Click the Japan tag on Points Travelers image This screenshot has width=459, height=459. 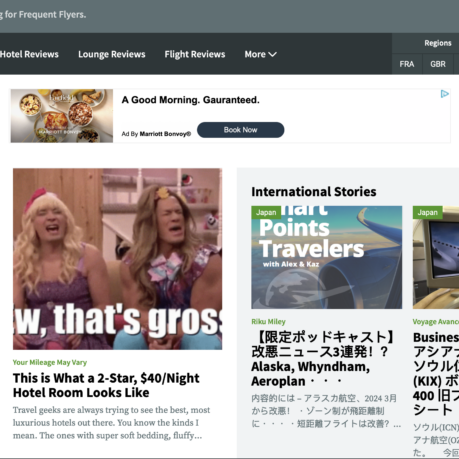pos(266,212)
